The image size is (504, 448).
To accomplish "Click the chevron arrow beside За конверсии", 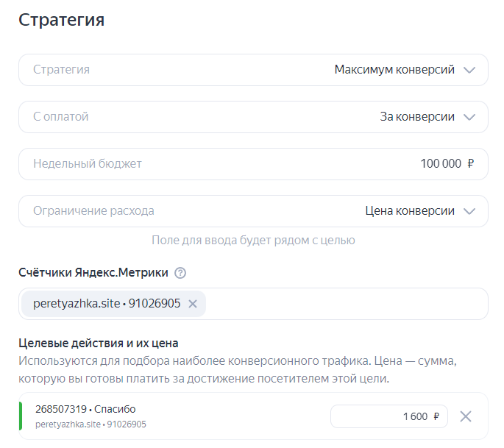I will tap(469, 117).
